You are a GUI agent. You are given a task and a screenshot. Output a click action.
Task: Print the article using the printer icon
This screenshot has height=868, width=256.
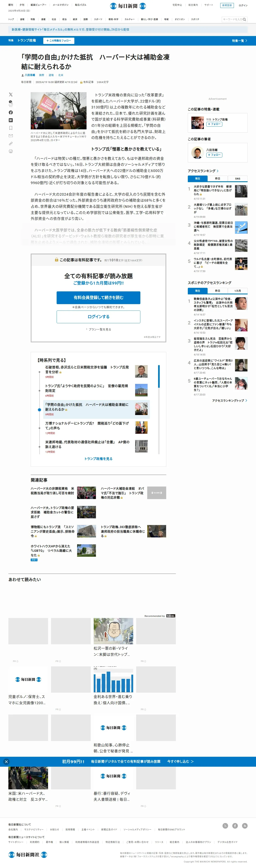(11, 151)
